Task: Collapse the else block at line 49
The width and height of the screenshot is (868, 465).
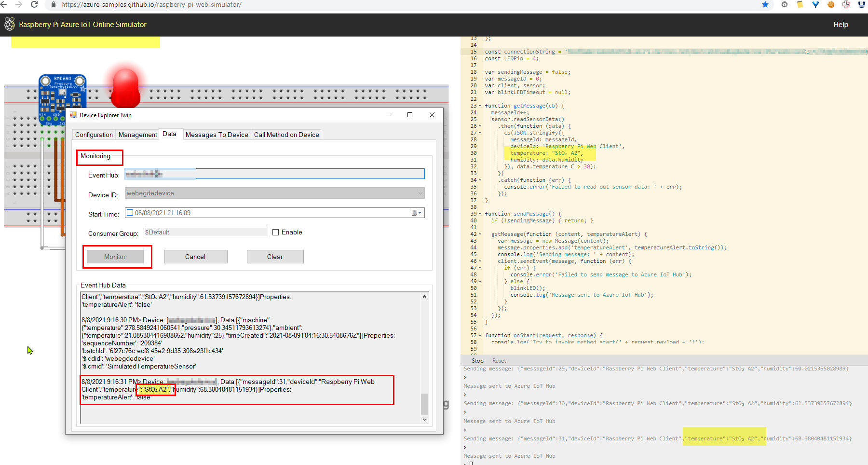Action: point(480,281)
